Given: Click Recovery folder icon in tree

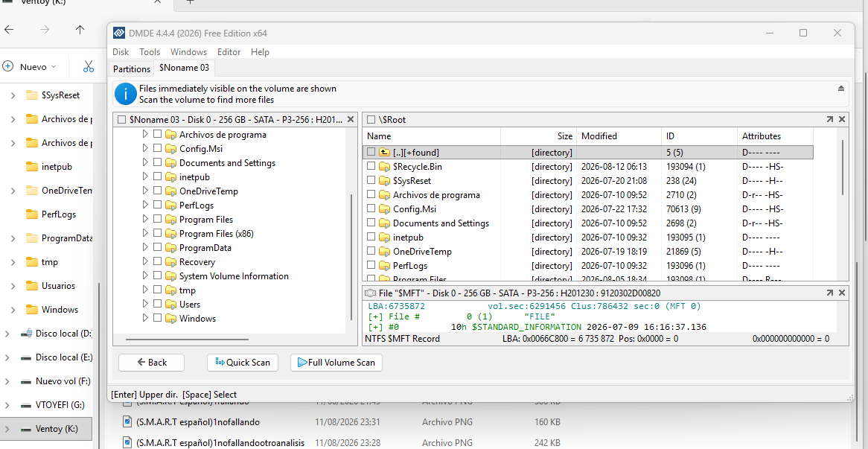Looking at the screenshot, I should [x=170, y=262].
